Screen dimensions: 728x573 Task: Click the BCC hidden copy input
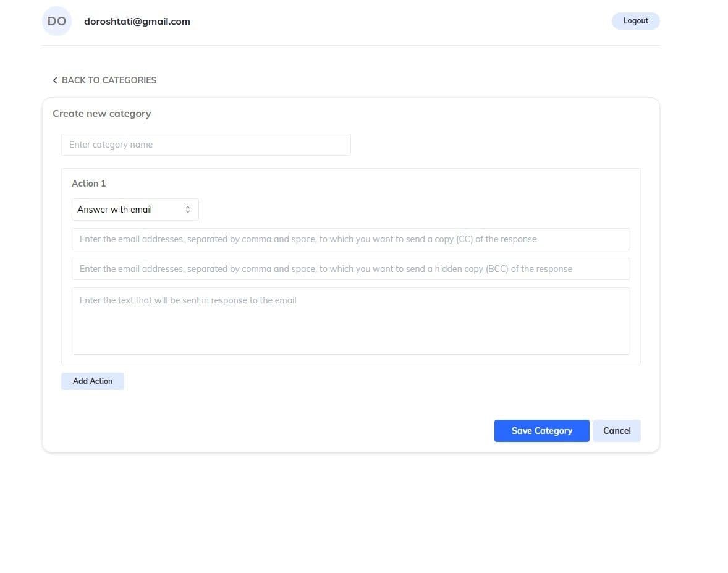pyautogui.click(x=350, y=269)
